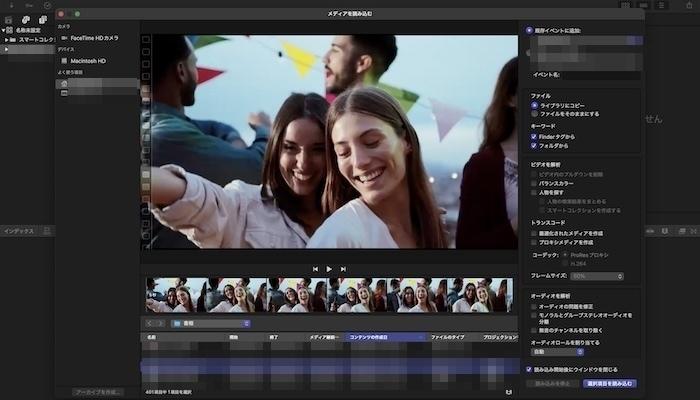Go forward in folder navigation

160,323
